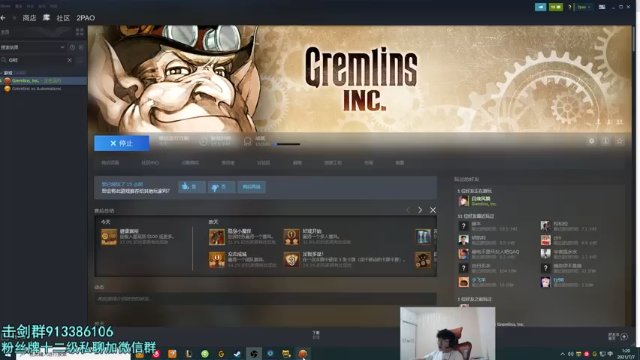Show next post-game summary page

tap(420, 210)
